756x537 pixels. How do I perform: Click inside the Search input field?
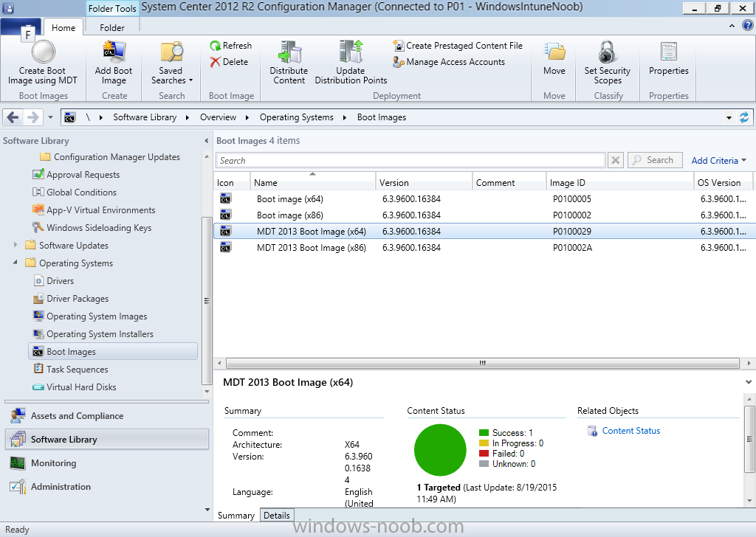click(x=410, y=160)
